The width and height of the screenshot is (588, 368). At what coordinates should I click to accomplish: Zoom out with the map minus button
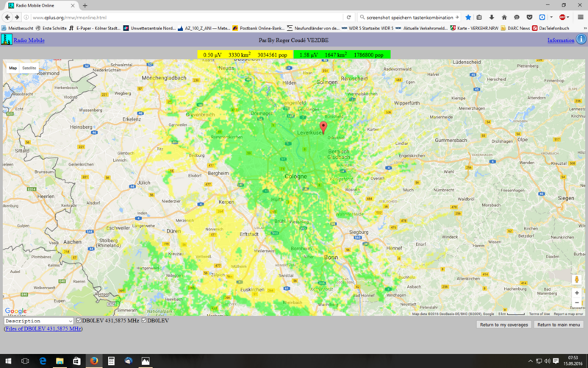coord(577,302)
